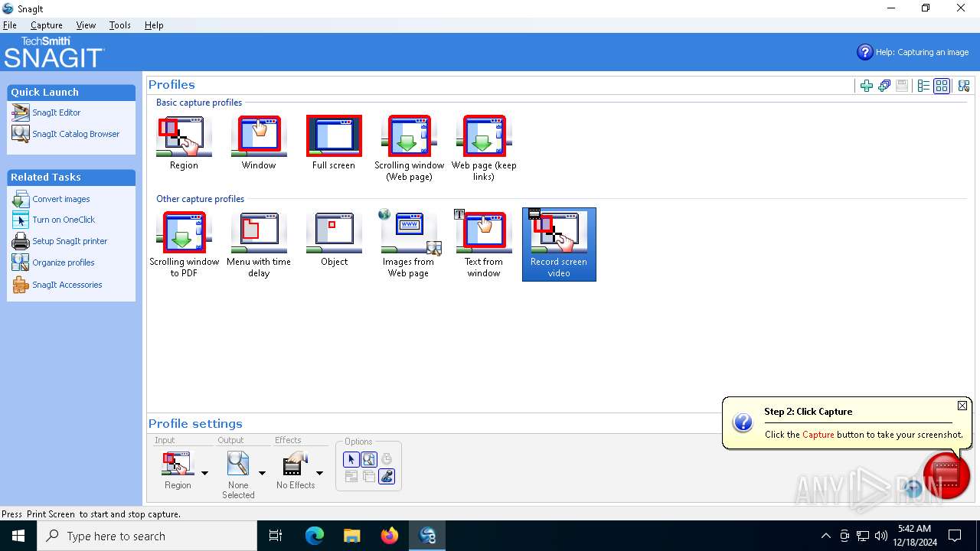The width and height of the screenshot is (980, 551).
Task: Select the Record screen video profile
Action: click(559, 245)
